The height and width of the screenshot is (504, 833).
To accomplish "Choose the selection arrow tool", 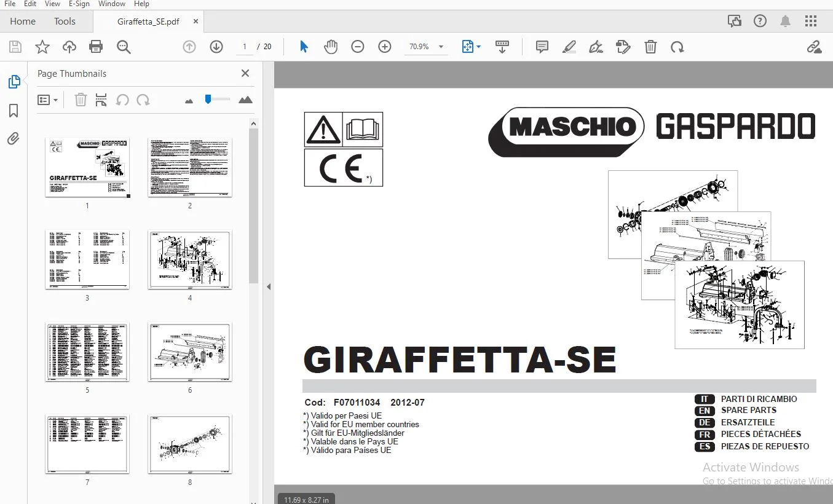I will click(304, 47).
